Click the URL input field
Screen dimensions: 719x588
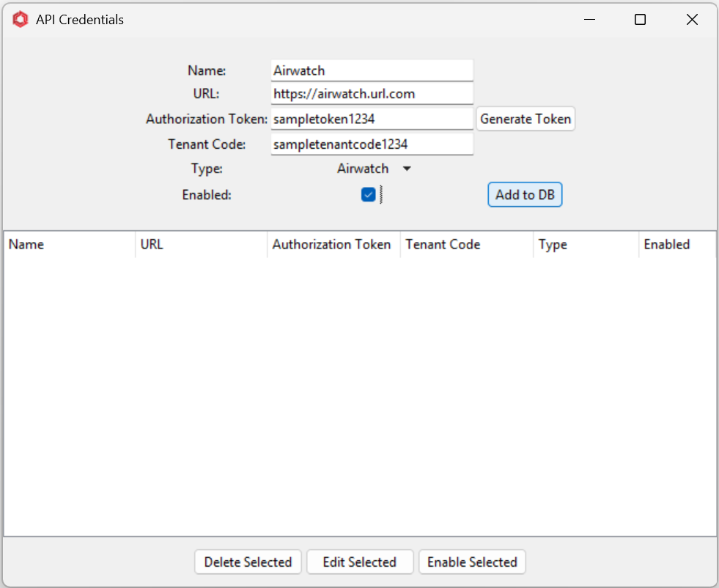pyautogui.click(x=372, y=93)
